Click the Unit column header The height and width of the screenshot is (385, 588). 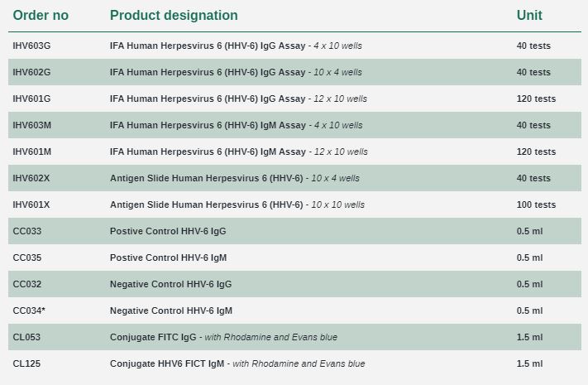pos(529,16)
